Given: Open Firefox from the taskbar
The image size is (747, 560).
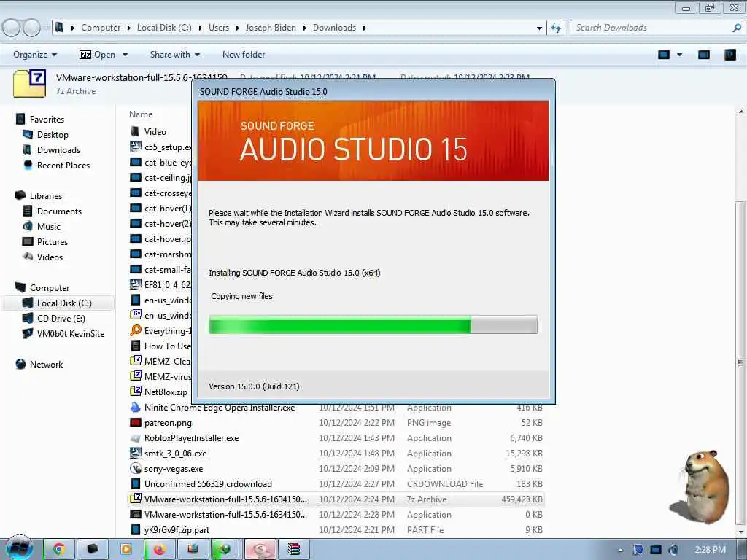Looking at the screenshot, I should tap(159, 549).
